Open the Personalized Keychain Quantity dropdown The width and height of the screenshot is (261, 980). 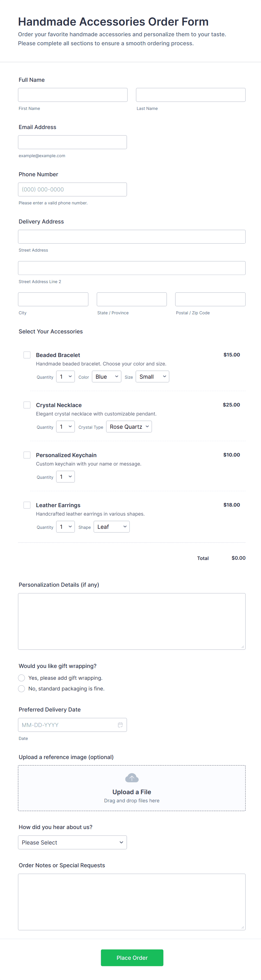pos(65,477)
